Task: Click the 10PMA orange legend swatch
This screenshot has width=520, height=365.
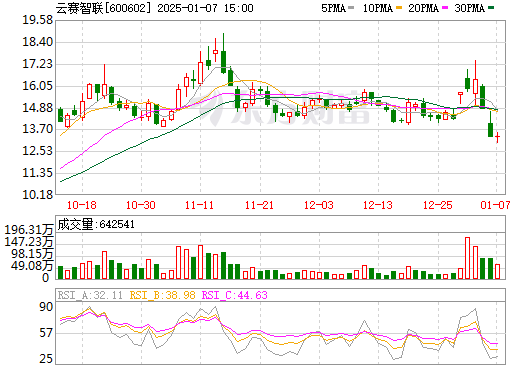Action: 399,8
